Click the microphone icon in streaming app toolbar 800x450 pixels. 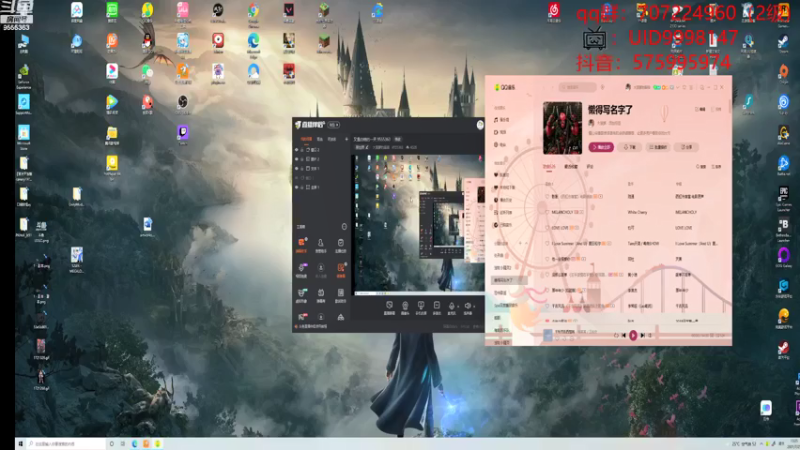tap(452, 306)
